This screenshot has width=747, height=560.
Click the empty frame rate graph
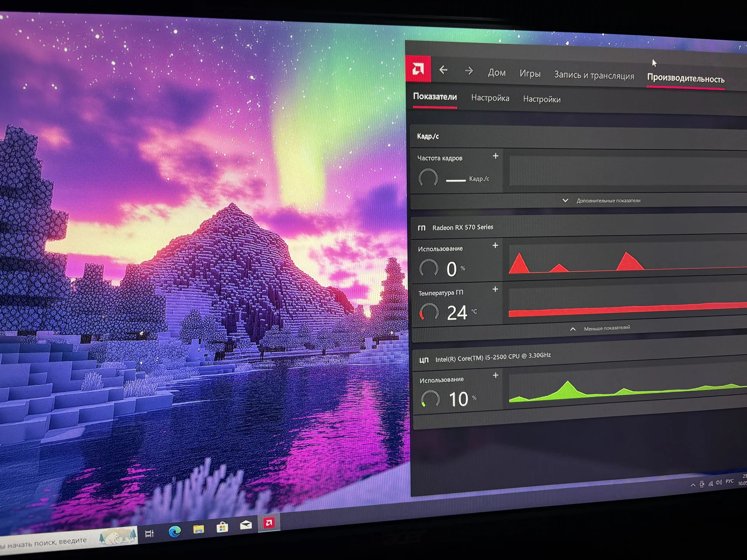coord(628,171)
